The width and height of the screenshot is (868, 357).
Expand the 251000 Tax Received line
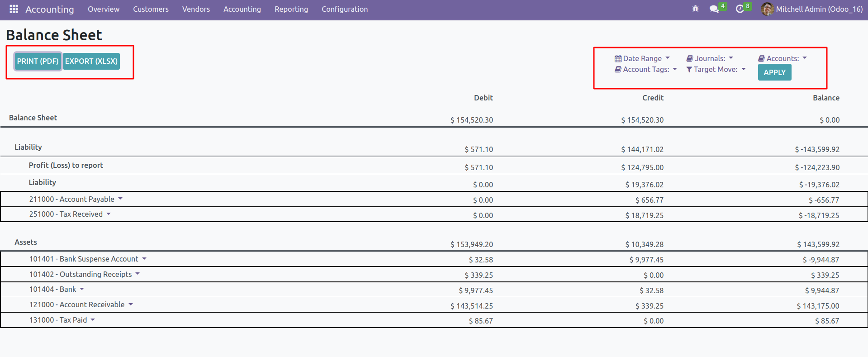pyautogui.click(x=109, y=214)
